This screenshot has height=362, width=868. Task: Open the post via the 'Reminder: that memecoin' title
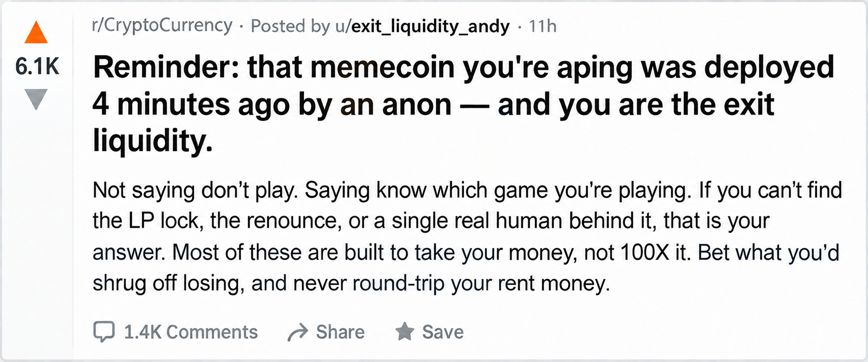click(x=463, y=104)
